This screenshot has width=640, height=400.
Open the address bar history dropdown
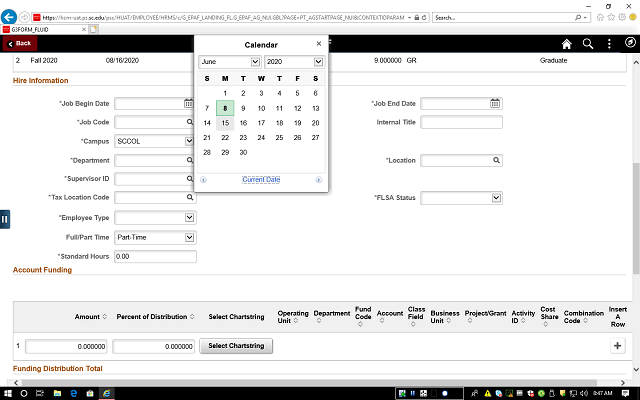point(409,18)
